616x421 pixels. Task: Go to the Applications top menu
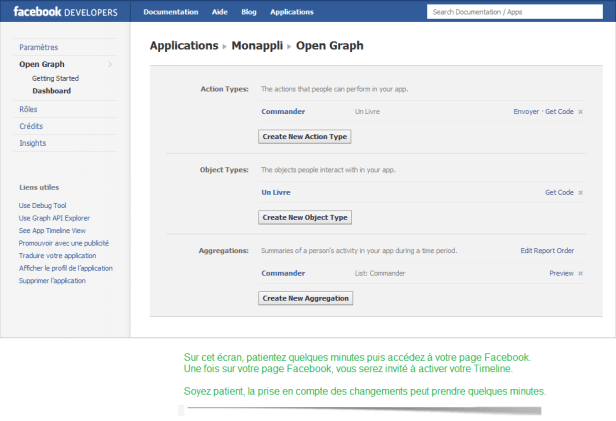click(292, 12)
